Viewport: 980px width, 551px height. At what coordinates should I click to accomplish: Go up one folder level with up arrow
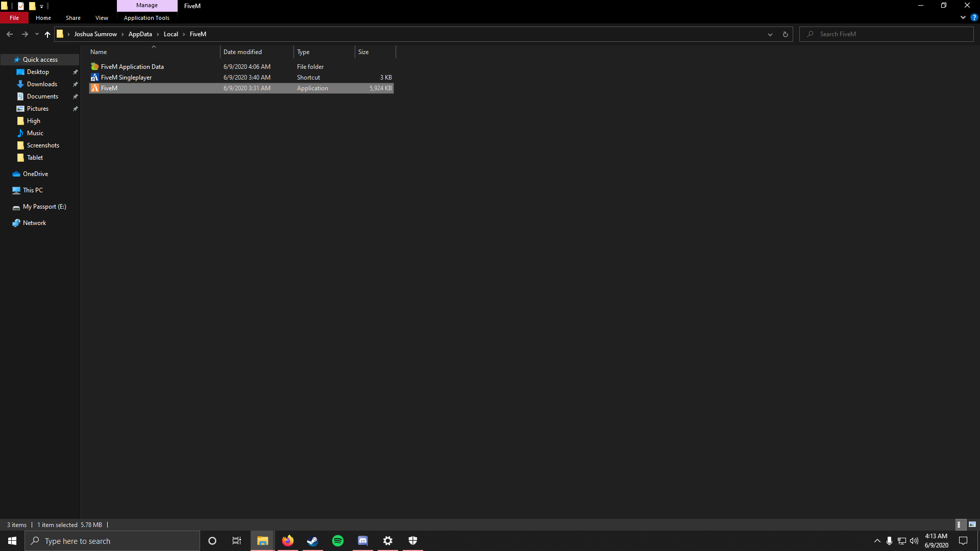click(x=47, y=34)
